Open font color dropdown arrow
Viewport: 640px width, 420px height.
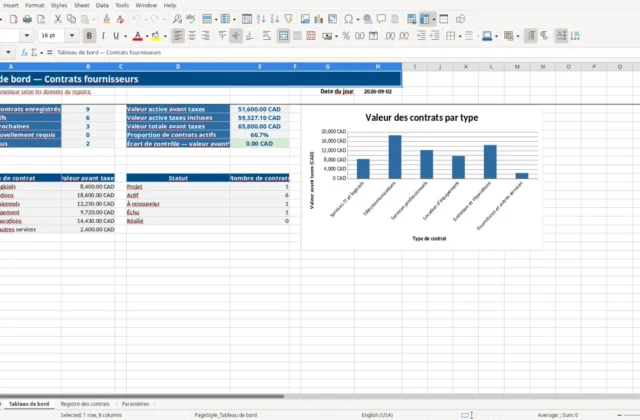[147, 36]
